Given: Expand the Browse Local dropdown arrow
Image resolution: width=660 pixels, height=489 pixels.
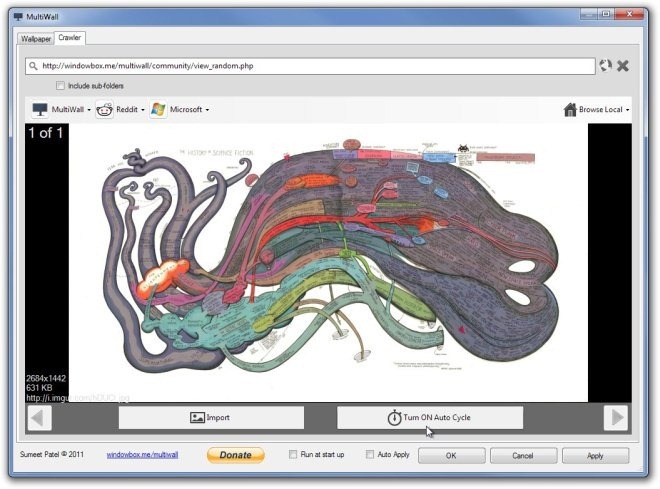Looking at the screenshot, I should click(x=627, y=110).
